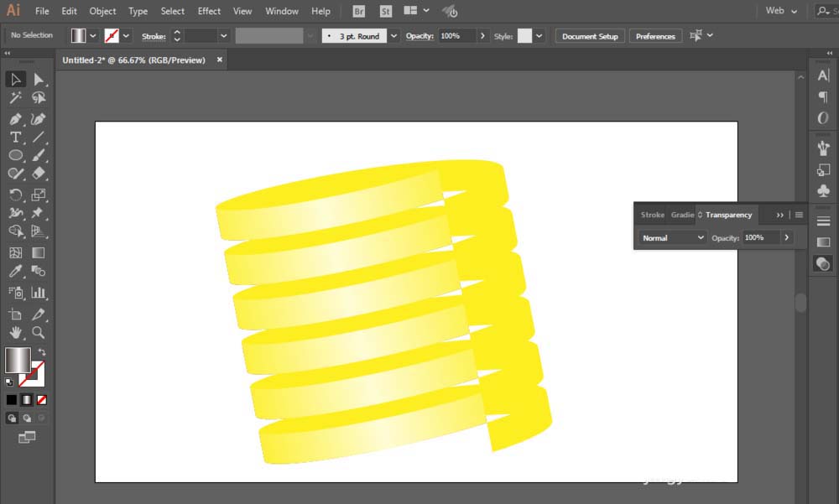This screenshot has width=839, height=504.
Task: Select the Scale tool
Action: (39, 195)
